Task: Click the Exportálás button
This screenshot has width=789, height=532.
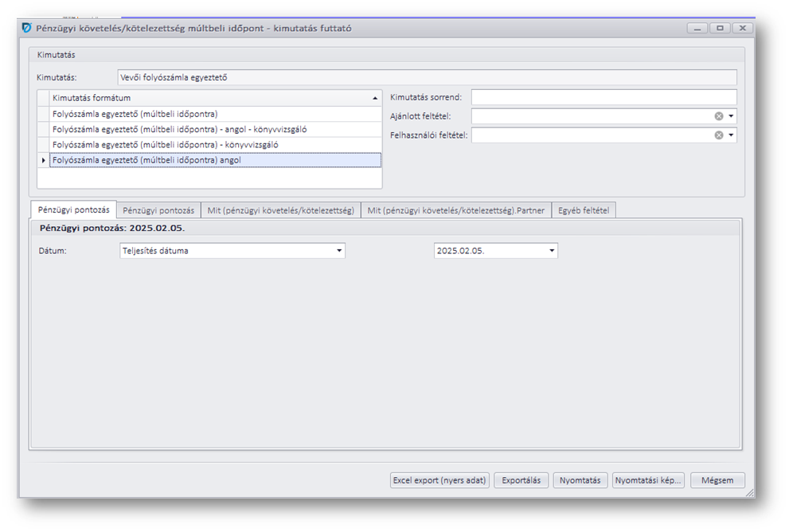Action: (x=521, y=480)
